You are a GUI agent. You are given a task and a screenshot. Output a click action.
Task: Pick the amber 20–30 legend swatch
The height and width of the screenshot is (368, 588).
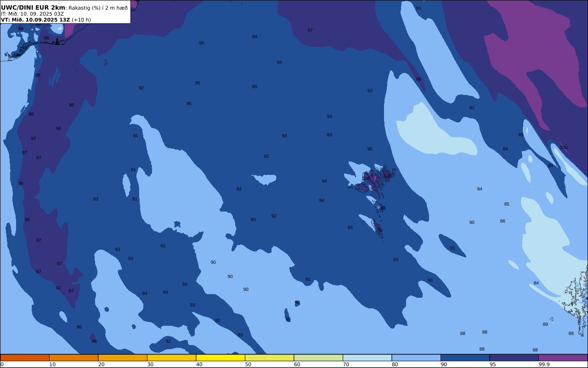tap(123, 357)
